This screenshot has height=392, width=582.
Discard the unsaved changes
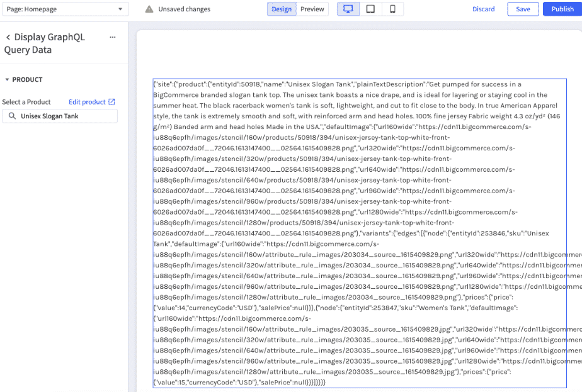[x=483, y=9]
